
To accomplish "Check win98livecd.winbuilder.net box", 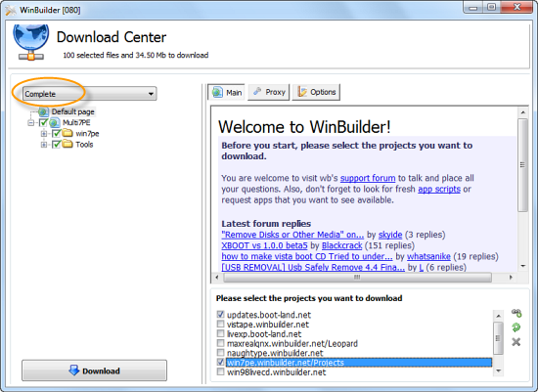I will [x=221, y=371].
